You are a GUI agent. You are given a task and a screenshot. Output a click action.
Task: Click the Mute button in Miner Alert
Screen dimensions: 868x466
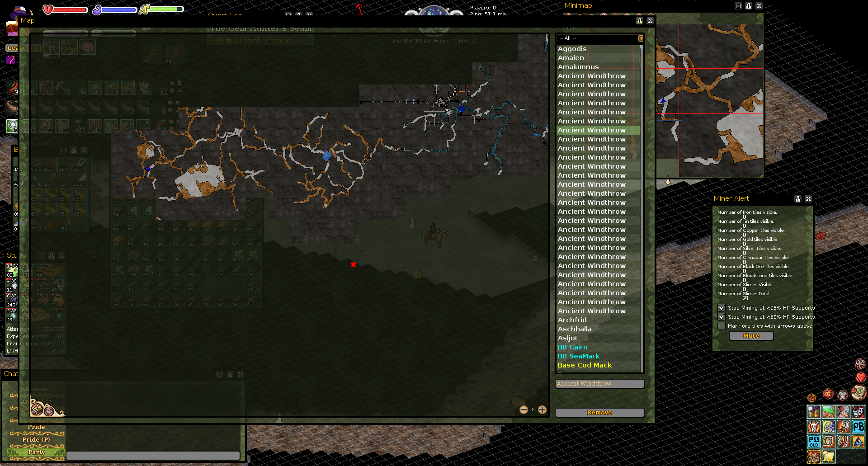(x=751, y=336)
